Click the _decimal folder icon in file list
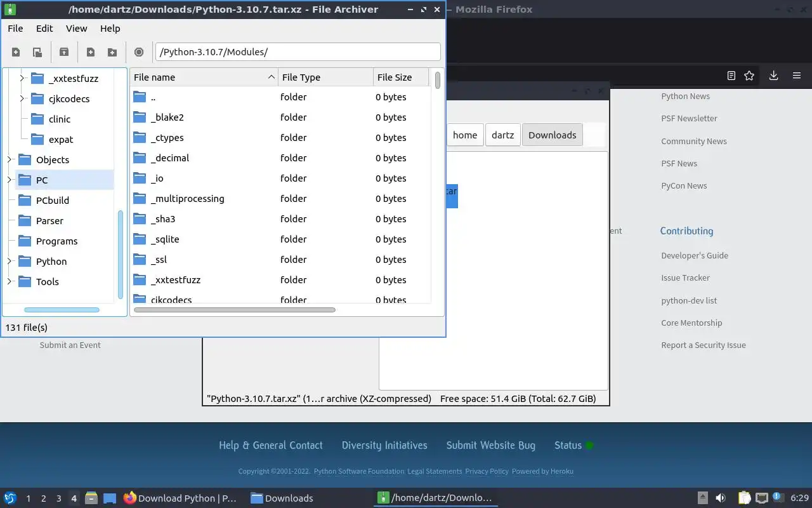812x508 pixels. click(x=140, y=158)
